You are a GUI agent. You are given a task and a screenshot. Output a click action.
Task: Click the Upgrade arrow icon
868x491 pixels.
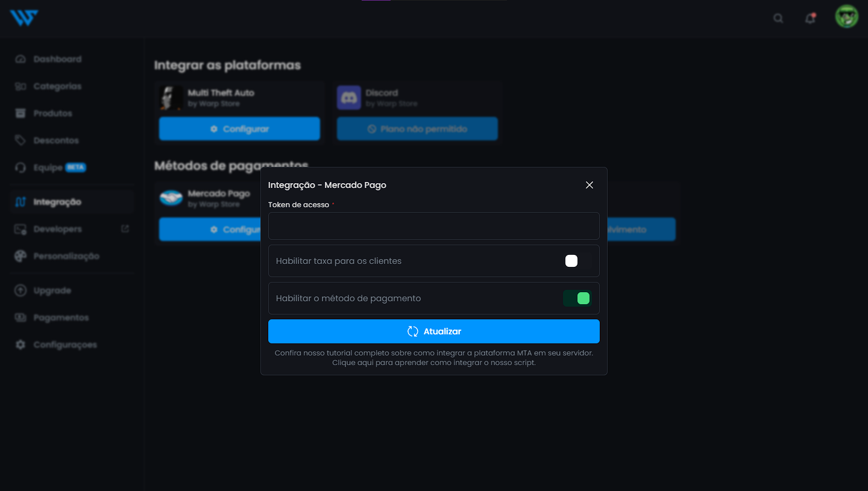coord(20,290)
